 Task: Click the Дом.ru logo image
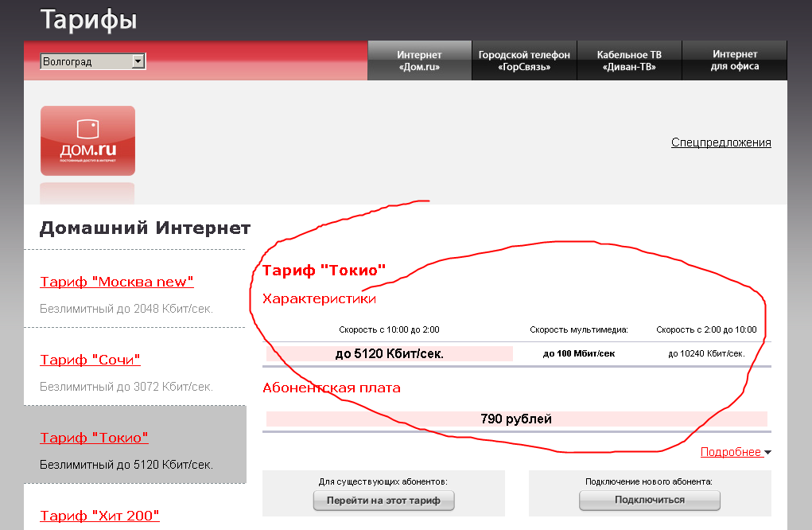click(87, 141)
